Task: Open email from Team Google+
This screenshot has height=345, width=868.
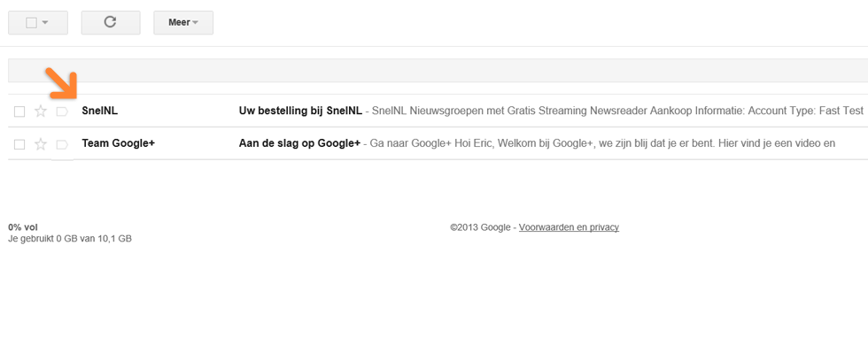Action: pos(119,143)
